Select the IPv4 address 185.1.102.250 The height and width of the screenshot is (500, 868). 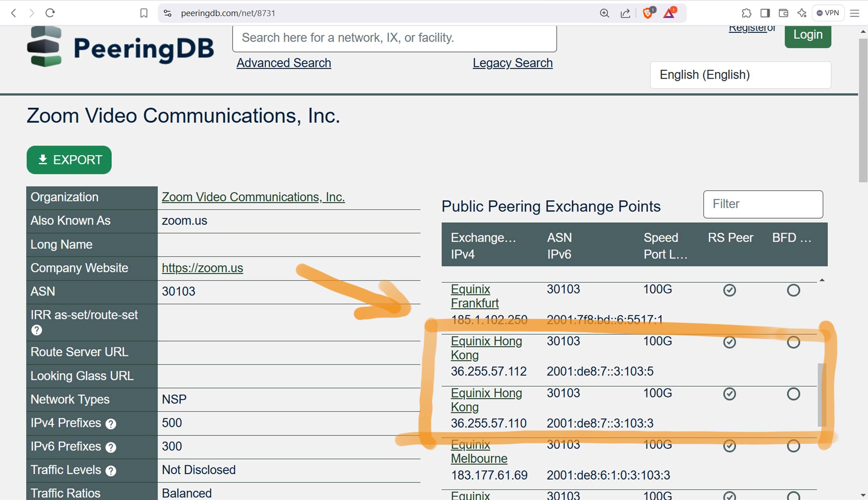[489, 320]
